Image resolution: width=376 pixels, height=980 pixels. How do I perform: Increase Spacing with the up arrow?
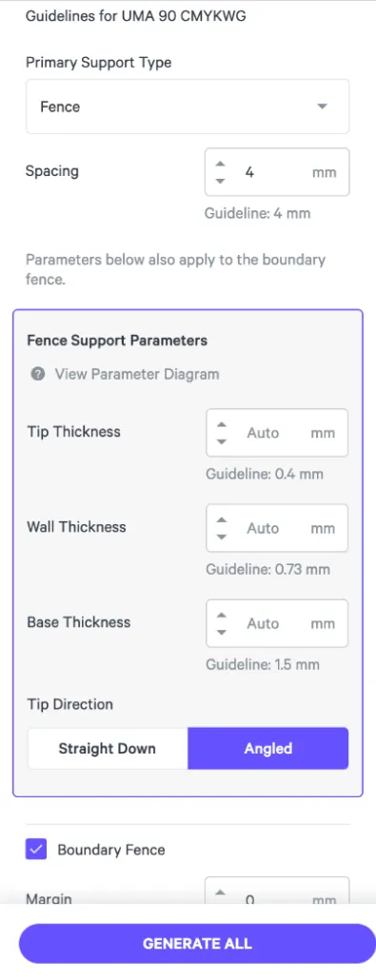click(x=220, y=164)
